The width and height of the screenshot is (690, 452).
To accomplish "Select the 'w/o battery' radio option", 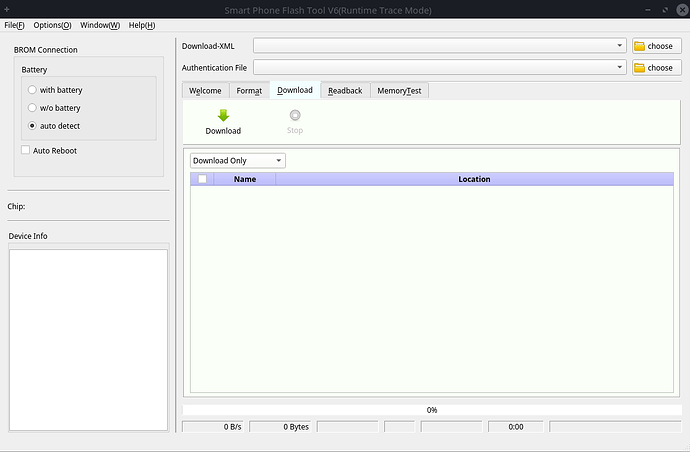I will pos(32,108).
